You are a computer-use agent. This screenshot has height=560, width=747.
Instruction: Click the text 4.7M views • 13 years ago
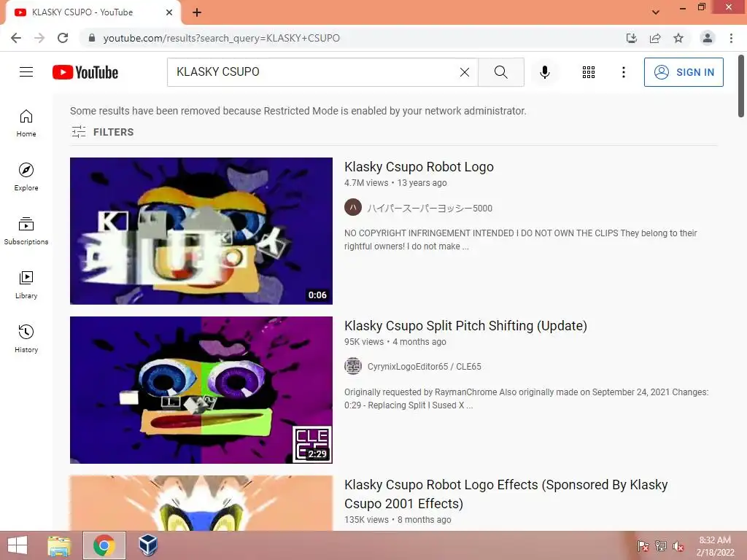tap(395, 183)
